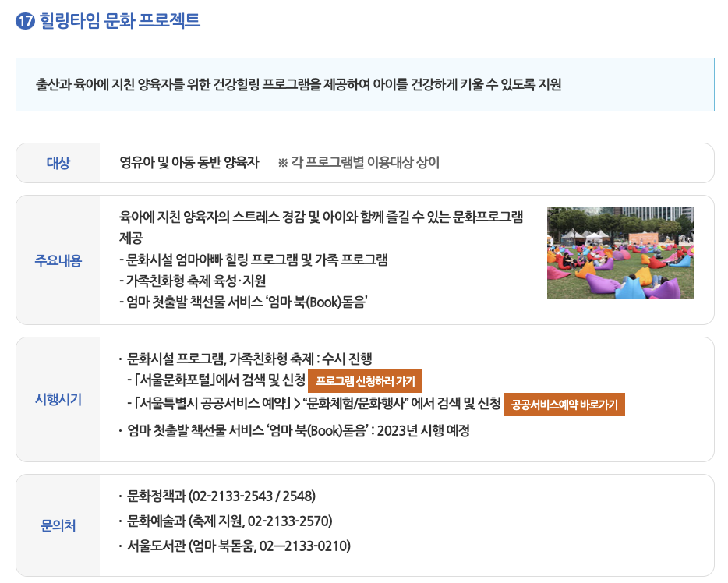Click the text '「서울특별시 공공서비스 예약」'
This screenshot has width=728, height=583.
212,403
